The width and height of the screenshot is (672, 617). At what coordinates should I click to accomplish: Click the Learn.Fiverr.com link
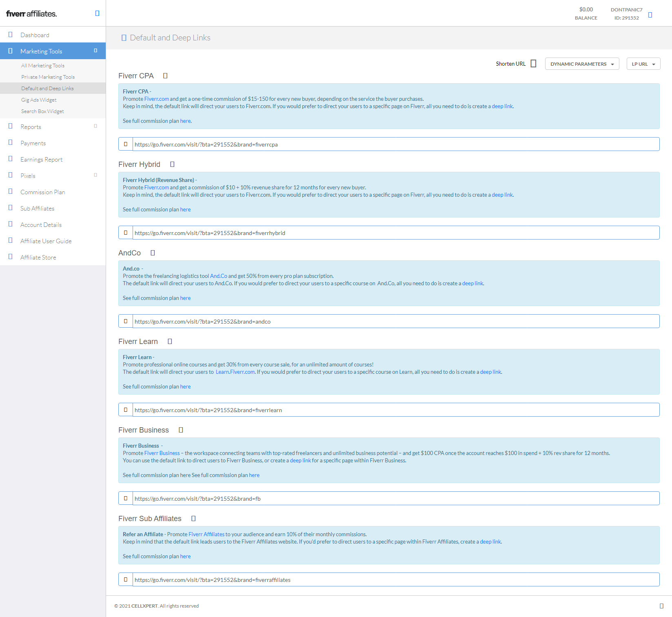coord(235,372)
